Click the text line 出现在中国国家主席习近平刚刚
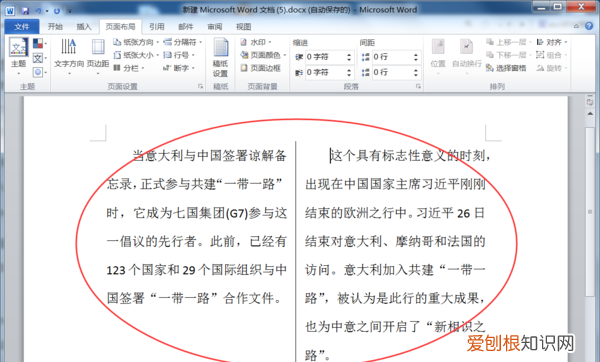This screenshot has height=362, width=600. [395, 184]
